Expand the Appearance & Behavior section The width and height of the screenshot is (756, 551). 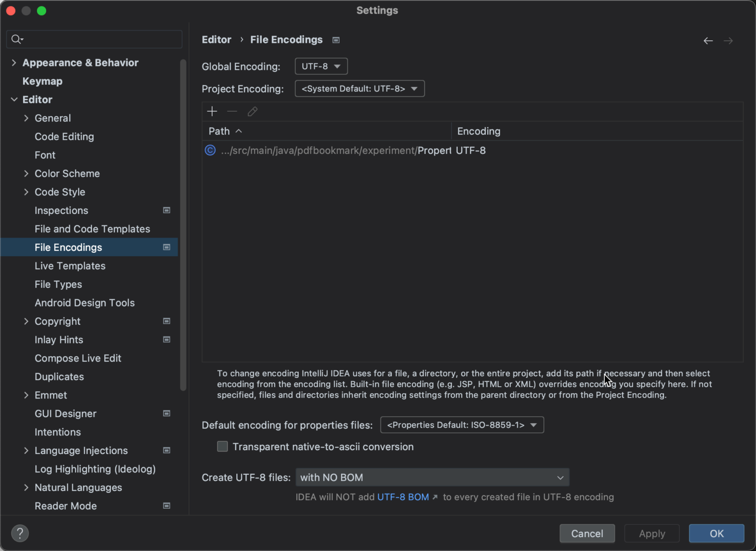click(x=14, y=62)
